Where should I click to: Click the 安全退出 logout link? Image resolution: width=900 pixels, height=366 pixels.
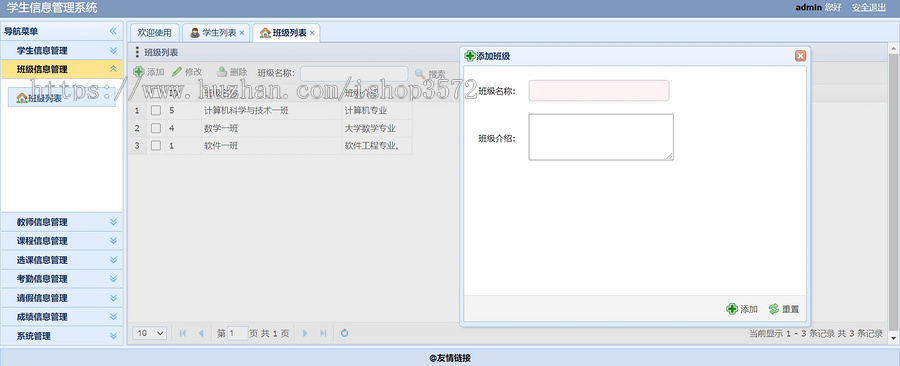click(869, 7)
